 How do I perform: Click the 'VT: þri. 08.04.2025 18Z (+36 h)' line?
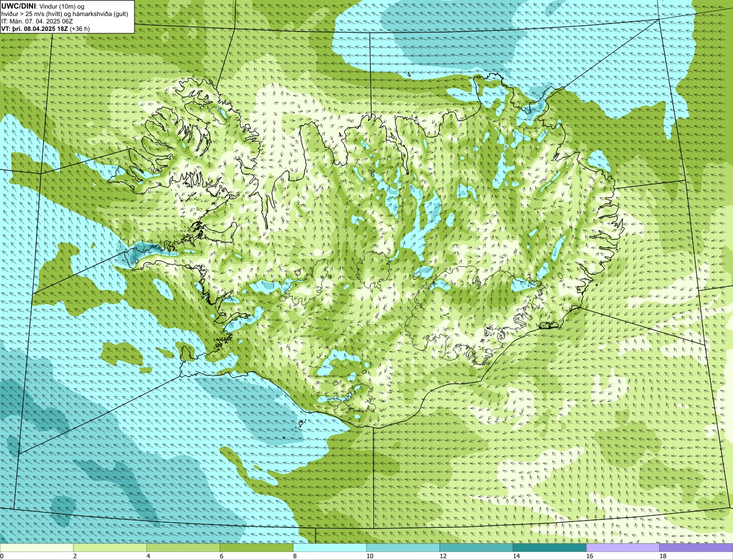point(46,28)
